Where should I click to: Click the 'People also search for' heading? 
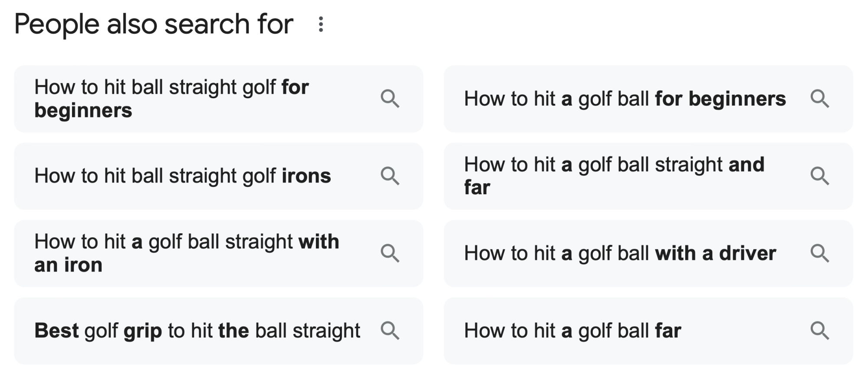click(154, 24)
